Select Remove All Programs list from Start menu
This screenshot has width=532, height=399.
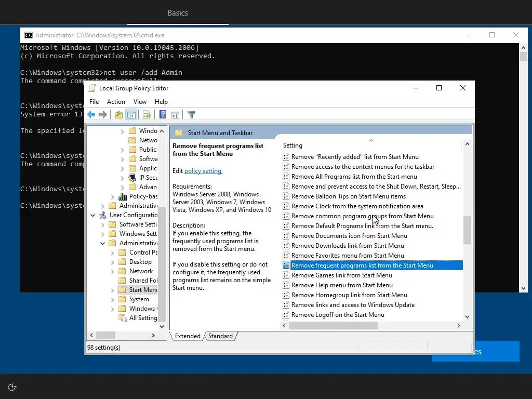point(354,177)
